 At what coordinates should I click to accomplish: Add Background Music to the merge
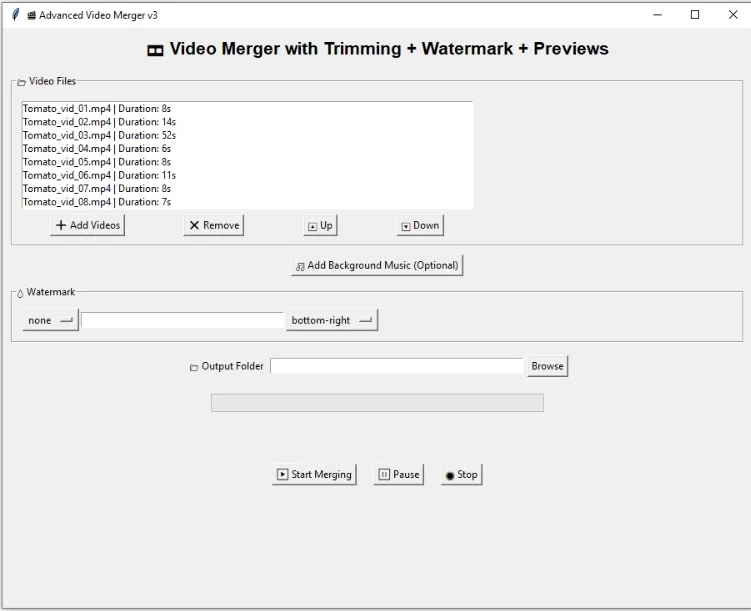pyautogui.click(x=377, y=265)
